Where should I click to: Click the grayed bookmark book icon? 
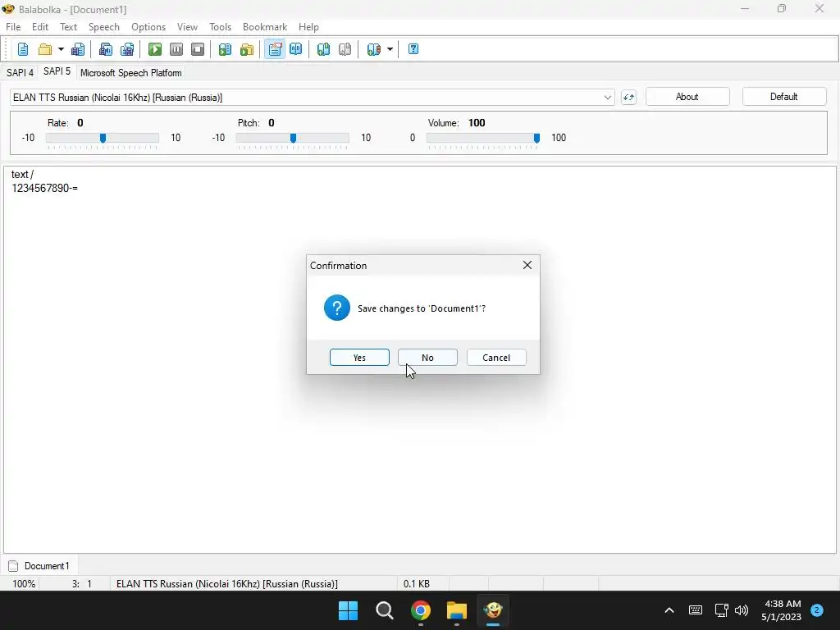[x=345, y=49]
